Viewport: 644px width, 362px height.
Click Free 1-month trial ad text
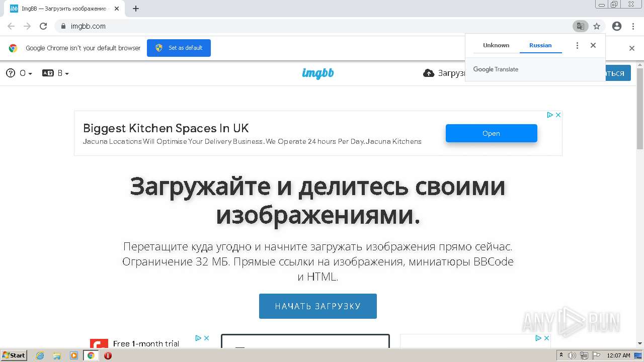[146, 343]
